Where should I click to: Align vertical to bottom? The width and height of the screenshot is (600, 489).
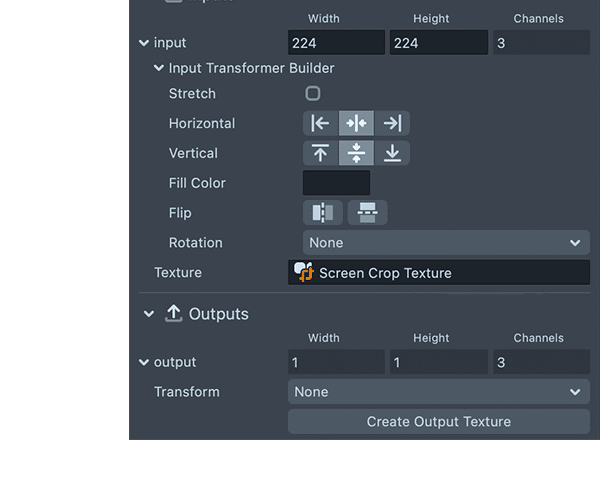392,153
